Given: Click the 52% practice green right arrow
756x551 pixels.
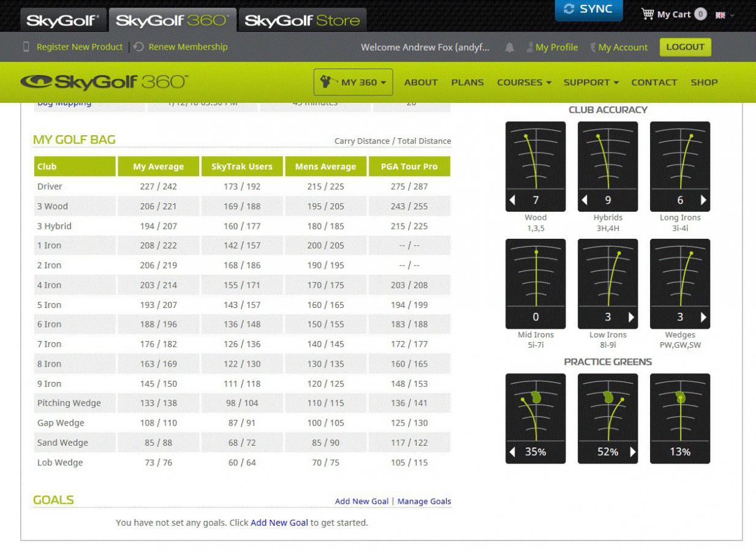Looking at the screenshot, I should [632, 452].
